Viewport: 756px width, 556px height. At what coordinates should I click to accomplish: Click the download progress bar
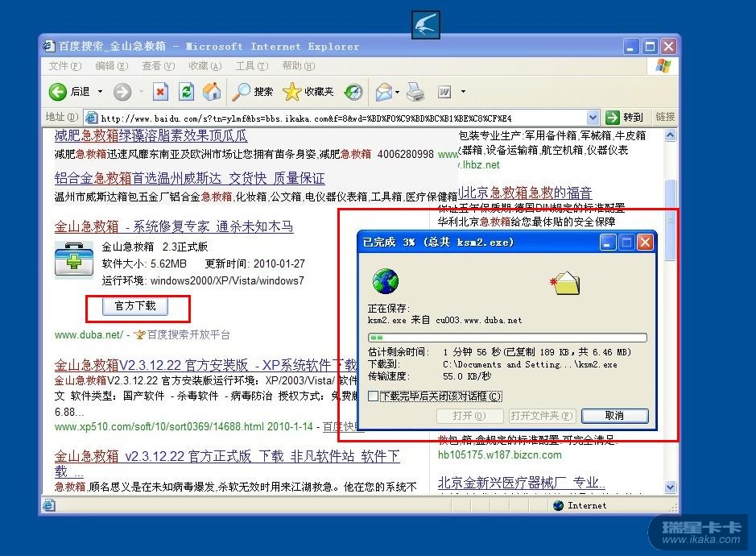[x=507, y=338]
